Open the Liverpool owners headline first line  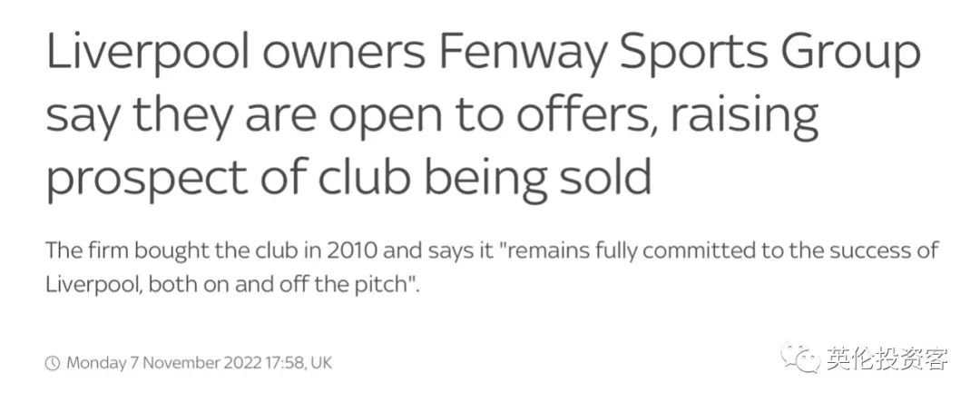point(483,54)
